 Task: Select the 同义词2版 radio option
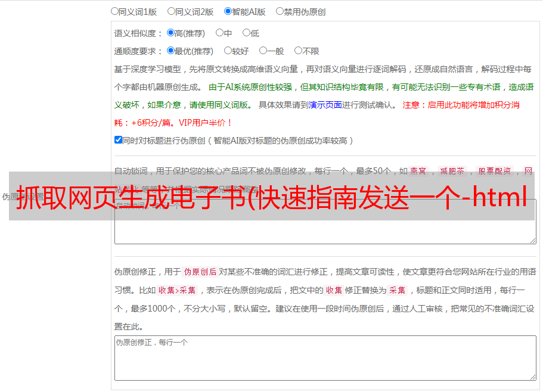[x=171, y=11]
